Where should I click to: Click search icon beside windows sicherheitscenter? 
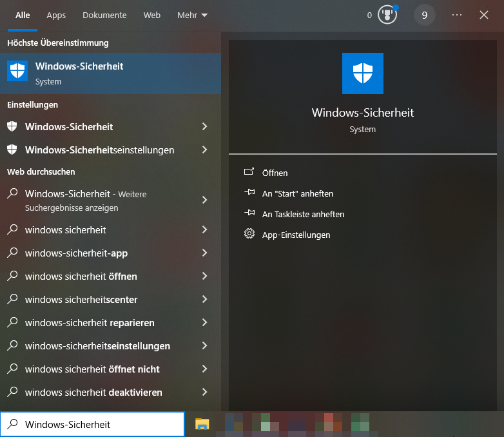click(12, 299)
